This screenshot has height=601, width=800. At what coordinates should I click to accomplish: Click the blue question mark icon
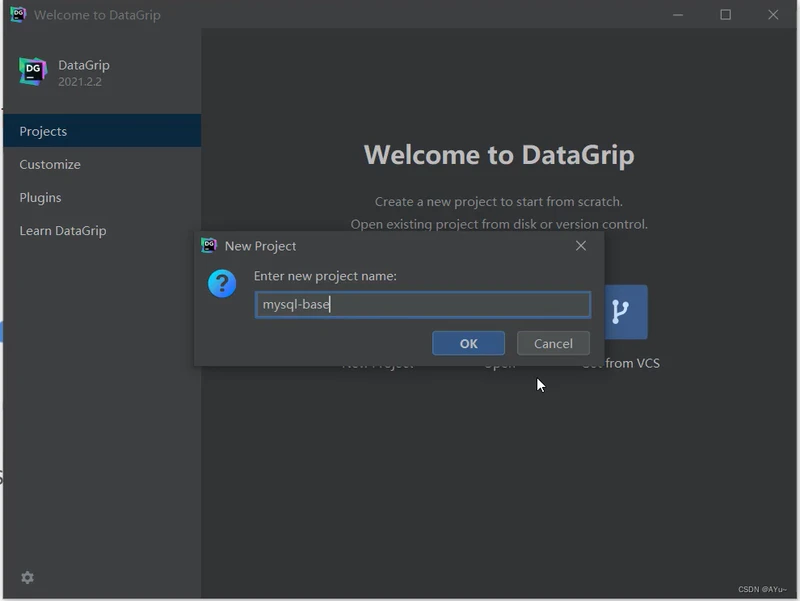[222, 284]
